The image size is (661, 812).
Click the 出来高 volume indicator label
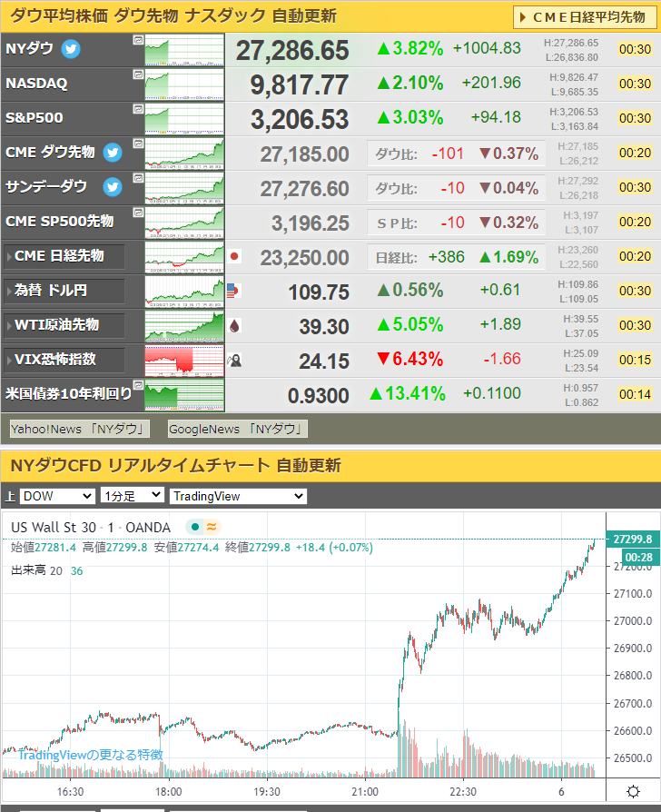click(28, 570)
